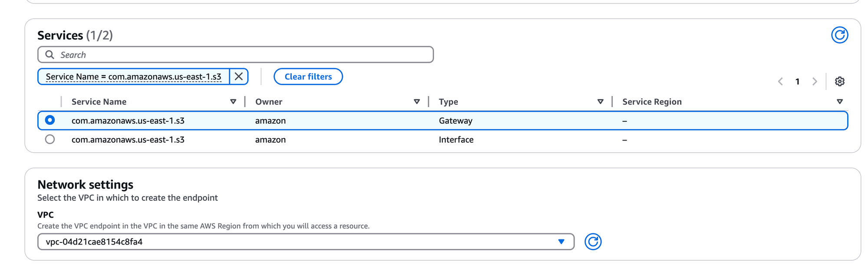The image size is (868, 268).
Task: Click amazon owner in Interface row
Action: coord(270,140)
